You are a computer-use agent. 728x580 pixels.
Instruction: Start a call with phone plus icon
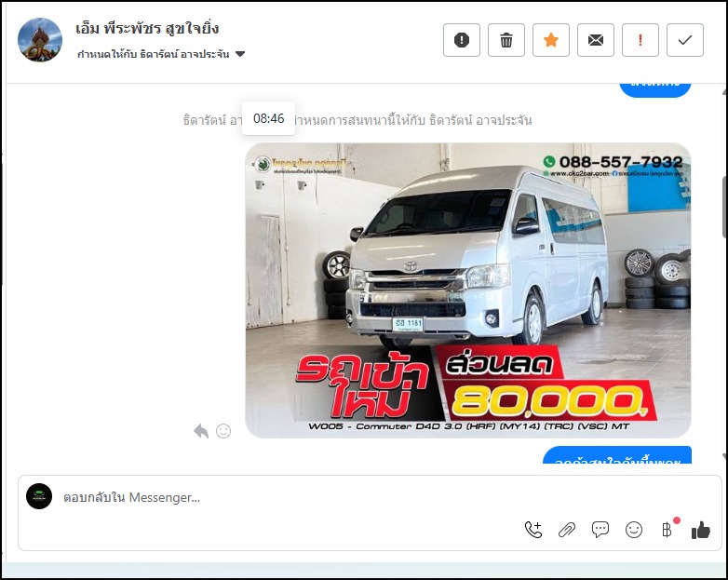pos(533,530)
